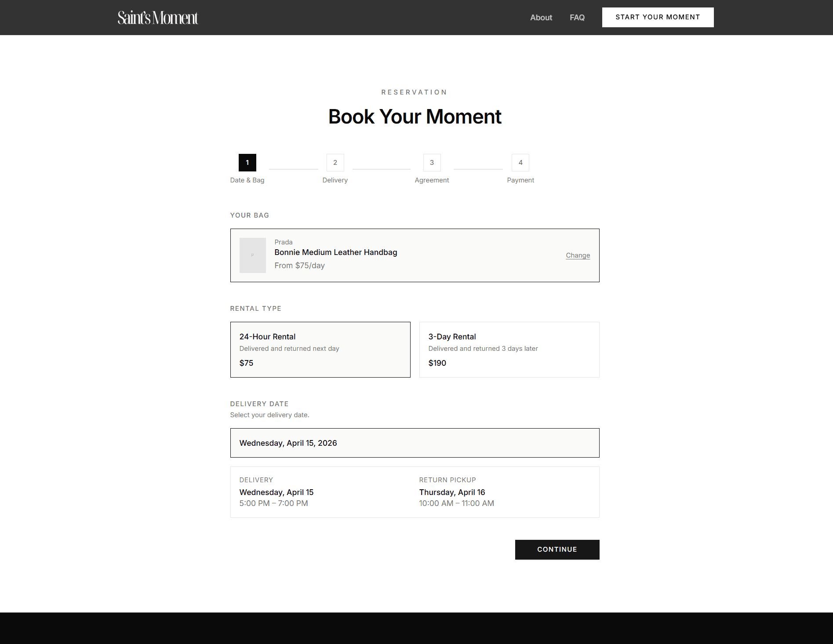The image size is (833, 644).
Task: Click the Saint's Moment logo
Action: [x=157, y=18]
